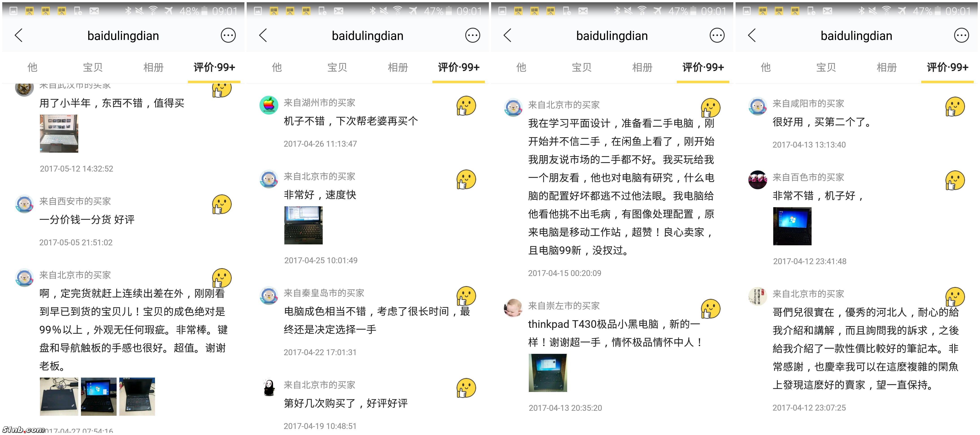Viewport: 980px width, 435px height.
Task: Tap No-Face avatar of 第好几次购买了 review
Action: (x=269, y=387)
